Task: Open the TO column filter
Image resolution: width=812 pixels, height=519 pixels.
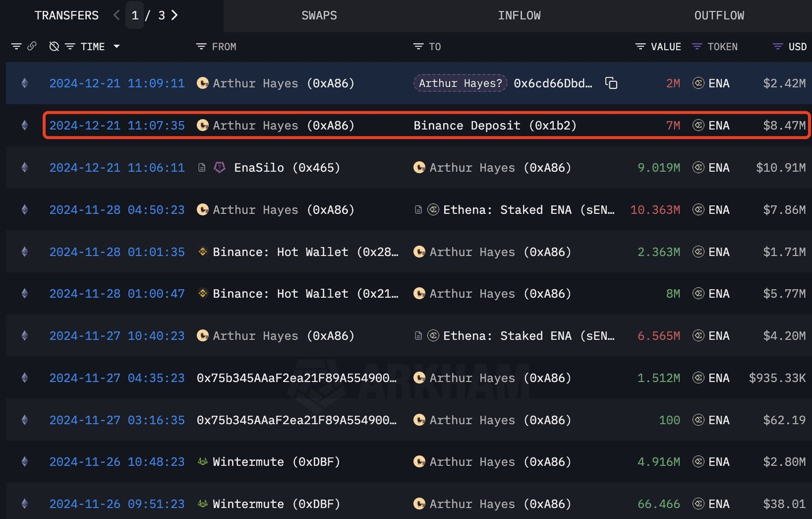Action: click(418, 46)
